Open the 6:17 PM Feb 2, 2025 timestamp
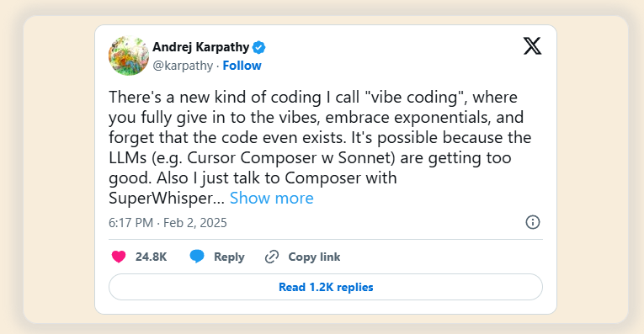644x334 pixels. [x=168, y=223]
